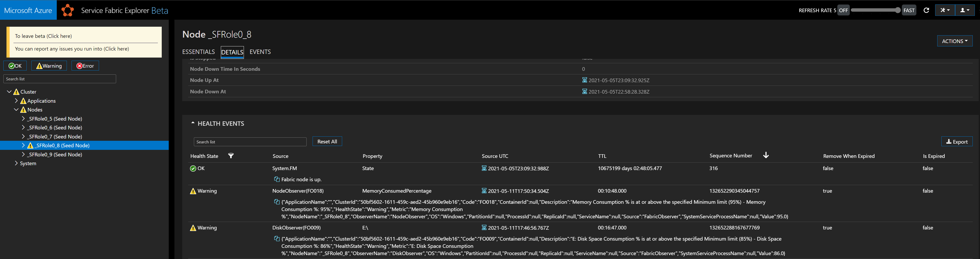Toggle the Error health filter
The width and height of the screenshot is (980, 259).
pyautogui.click(x=85, y=66)
